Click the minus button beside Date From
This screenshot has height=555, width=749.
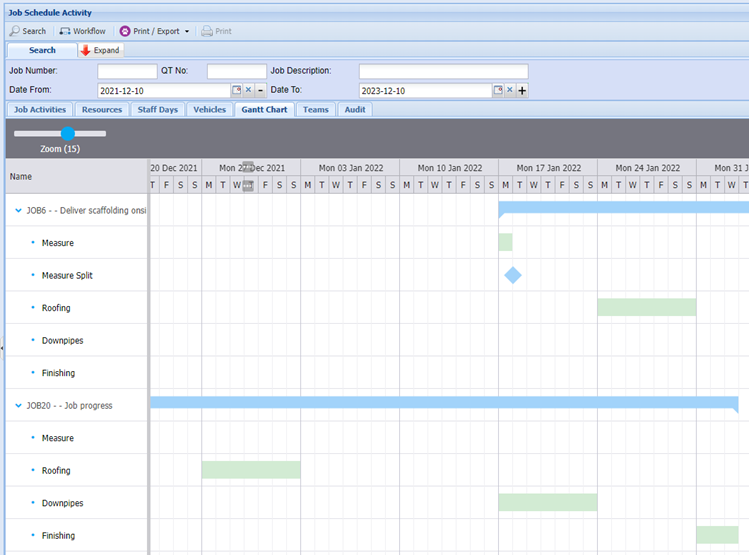coord(260,91)
